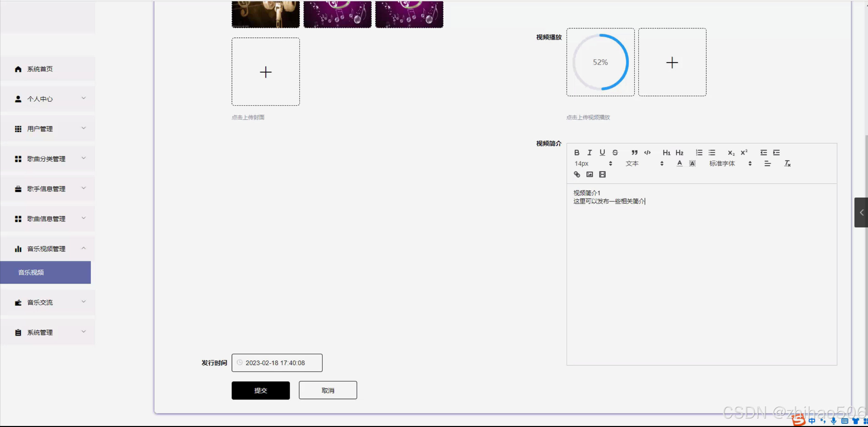
Task: Toggle ordered list formatting
Action: (x=699, y=153)
